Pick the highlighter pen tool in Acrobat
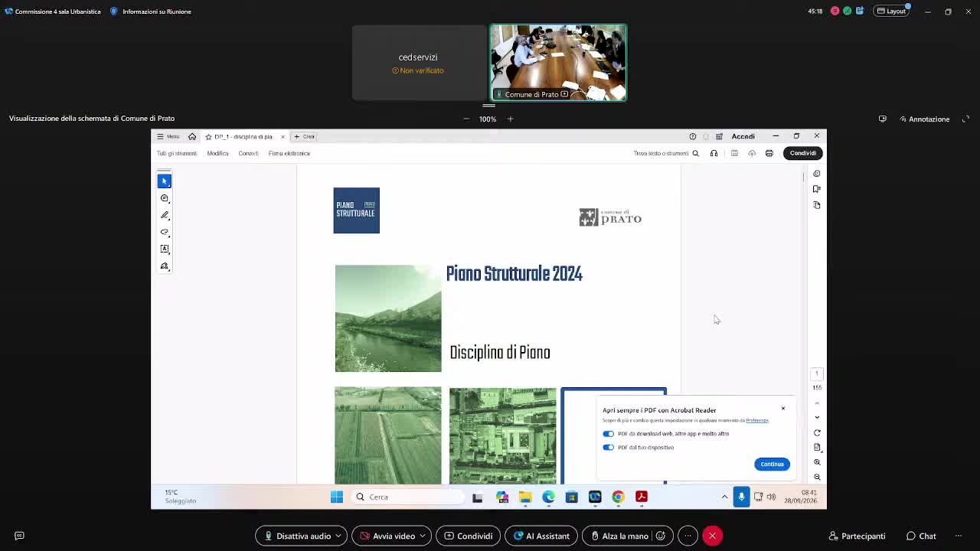The image size is (980, 551). point(165,215)
